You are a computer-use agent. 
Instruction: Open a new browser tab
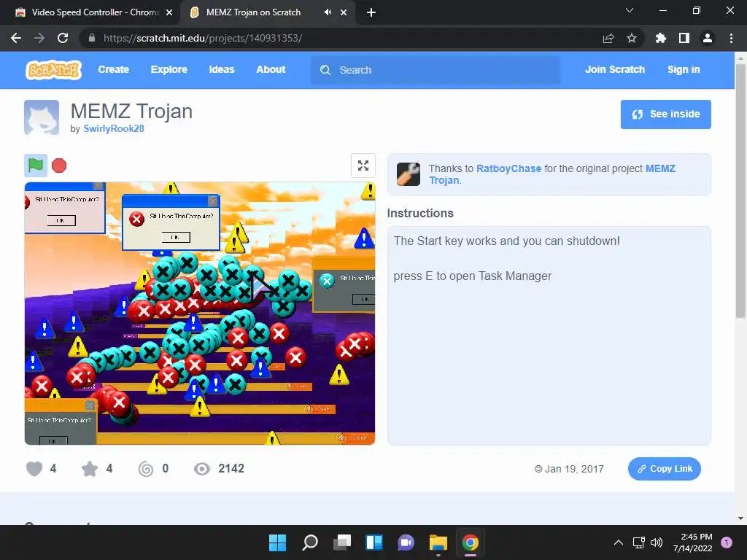(x=371, y=12)
